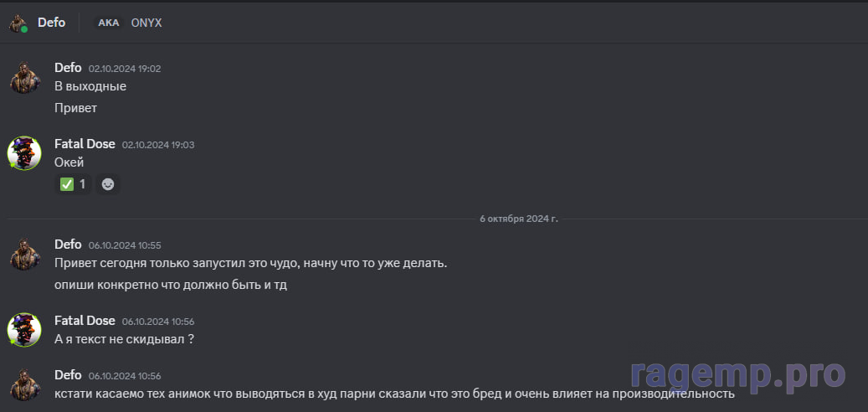Click the 02.10.2024 19:03 timestamp

coord(158,145)
